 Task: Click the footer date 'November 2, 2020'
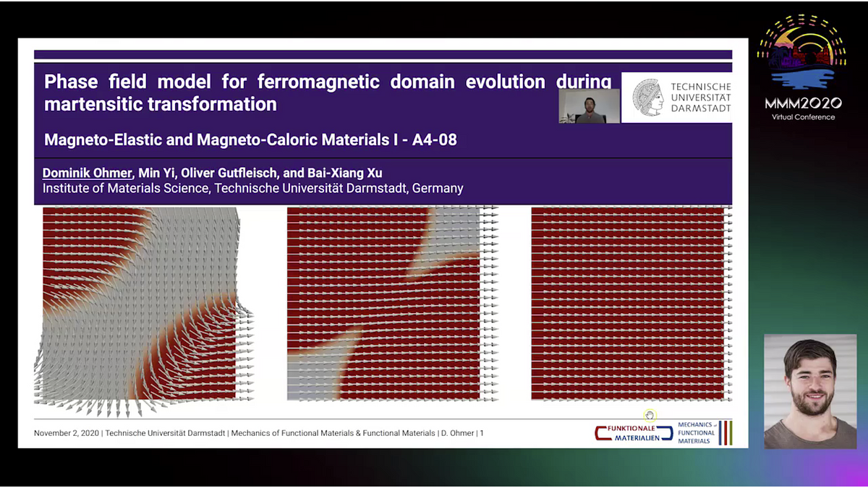(66, 433)
